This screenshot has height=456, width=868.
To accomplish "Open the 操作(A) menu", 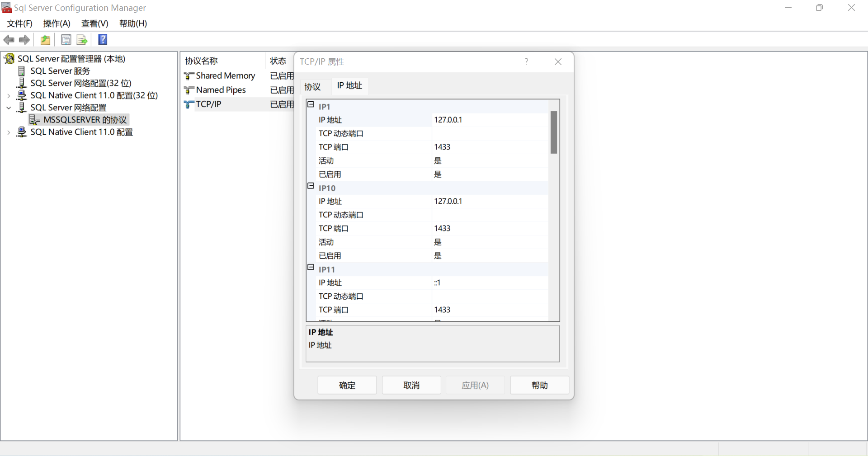I will click(57, 24).
